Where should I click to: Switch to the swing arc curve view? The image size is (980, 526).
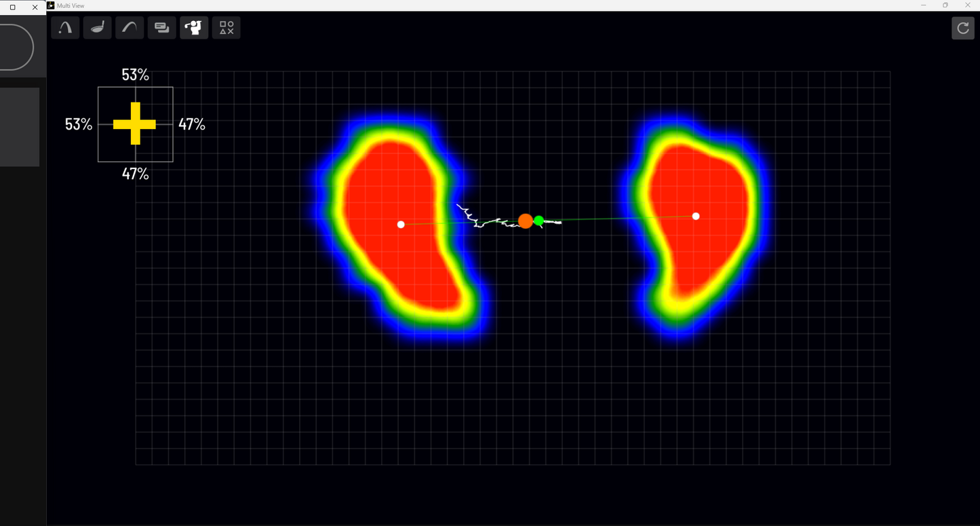130,28
